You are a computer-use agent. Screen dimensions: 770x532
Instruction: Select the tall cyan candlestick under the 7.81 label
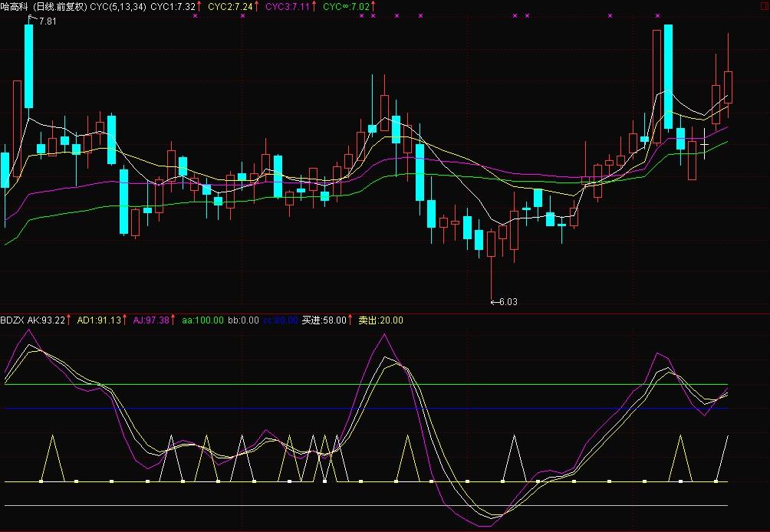pos(29,66)
